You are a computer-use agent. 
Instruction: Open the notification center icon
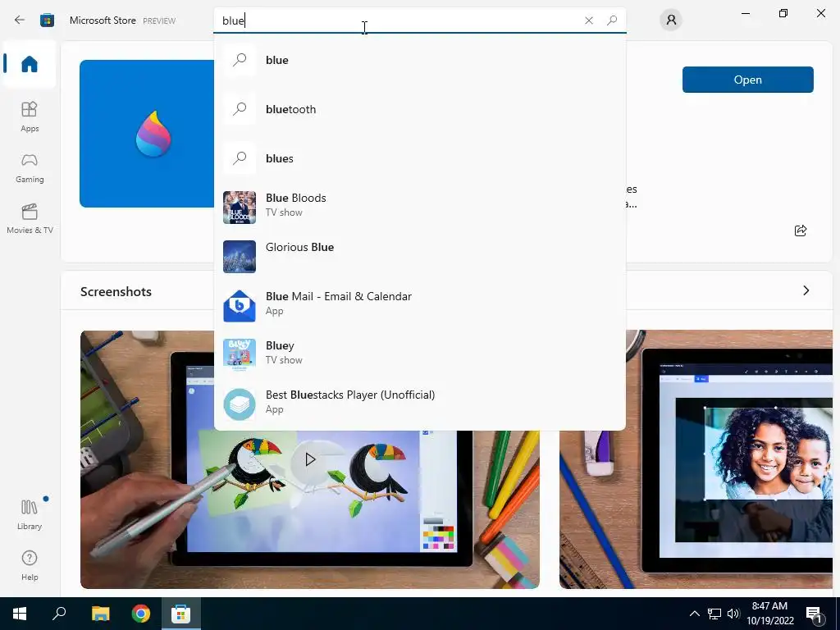(x=814, y=614)
